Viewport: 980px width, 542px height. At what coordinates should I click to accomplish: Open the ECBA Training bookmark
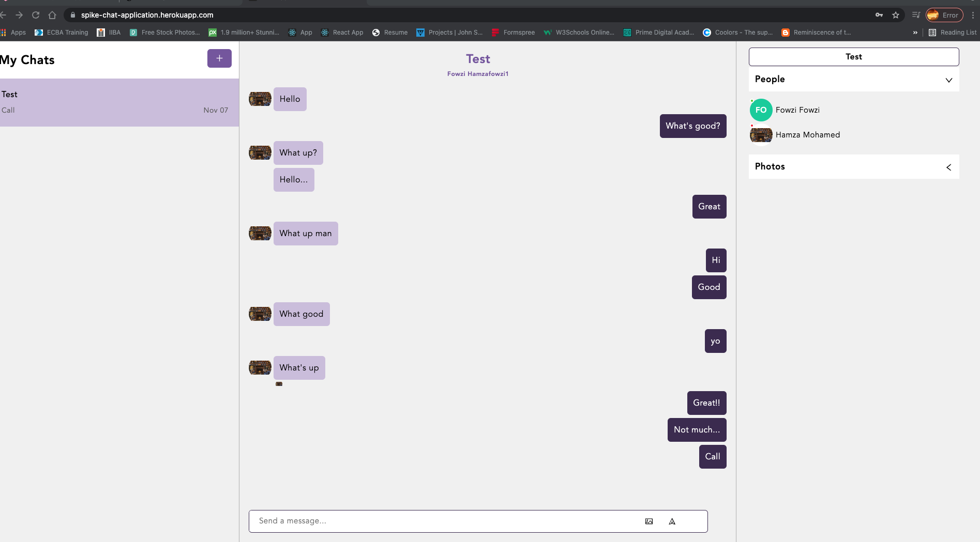[62, 33]
